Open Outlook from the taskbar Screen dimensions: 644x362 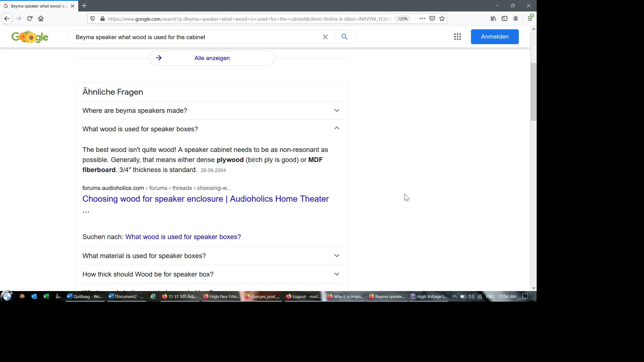[34, 296]
